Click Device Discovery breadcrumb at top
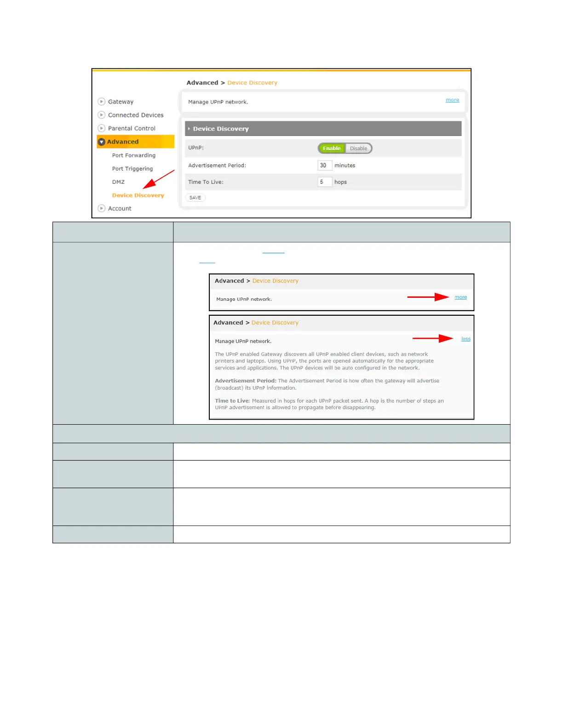Viewport: 563px width, 728px height. coord(252,83)
